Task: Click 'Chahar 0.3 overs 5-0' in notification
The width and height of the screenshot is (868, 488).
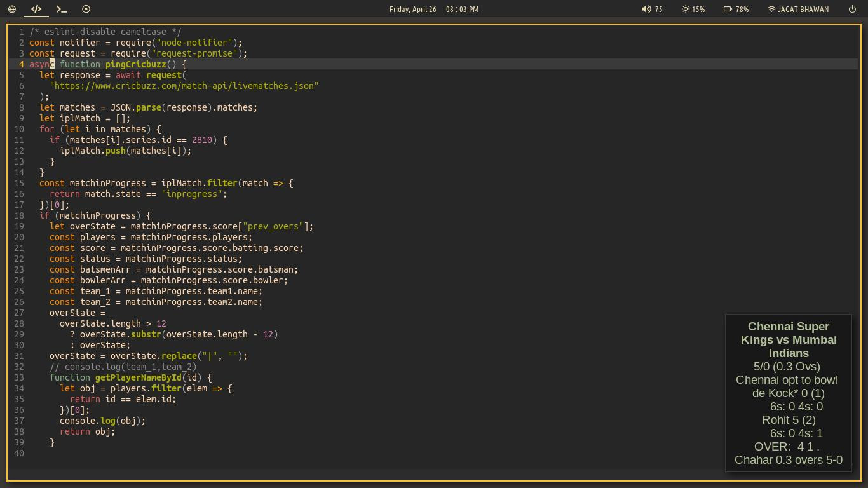Action: 789,460
